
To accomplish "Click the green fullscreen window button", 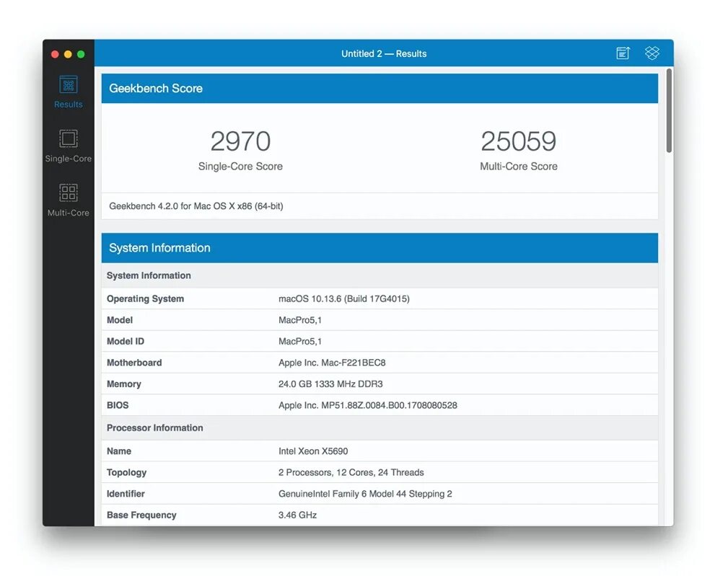I will [81, 54].
